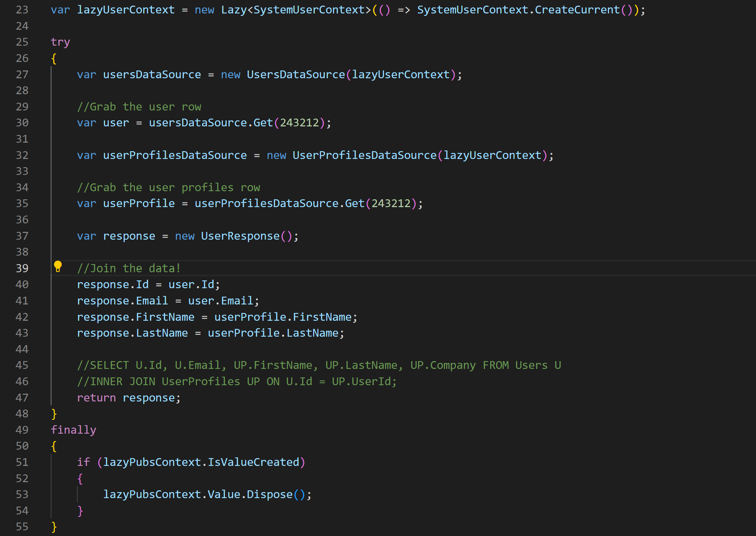Click 'response.Id' on line 40
Viewport: 756px width, 536px height.
113,285
